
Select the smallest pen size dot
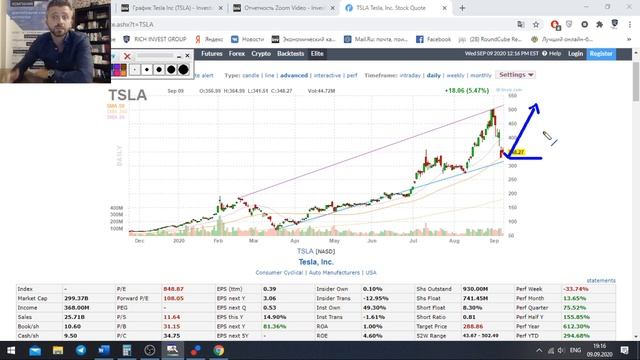[134, 70]
